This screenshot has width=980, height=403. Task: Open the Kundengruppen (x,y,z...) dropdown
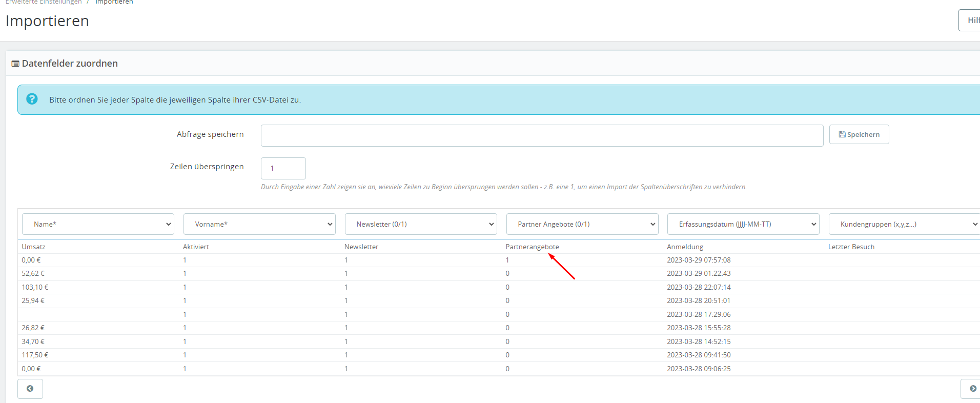tap(905, 224)
